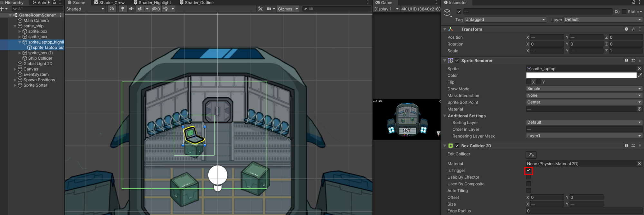This screenshot has width=644, height=215.
Task: Open the Draw Mode dropdown
Action: click(x=584, y=89)
